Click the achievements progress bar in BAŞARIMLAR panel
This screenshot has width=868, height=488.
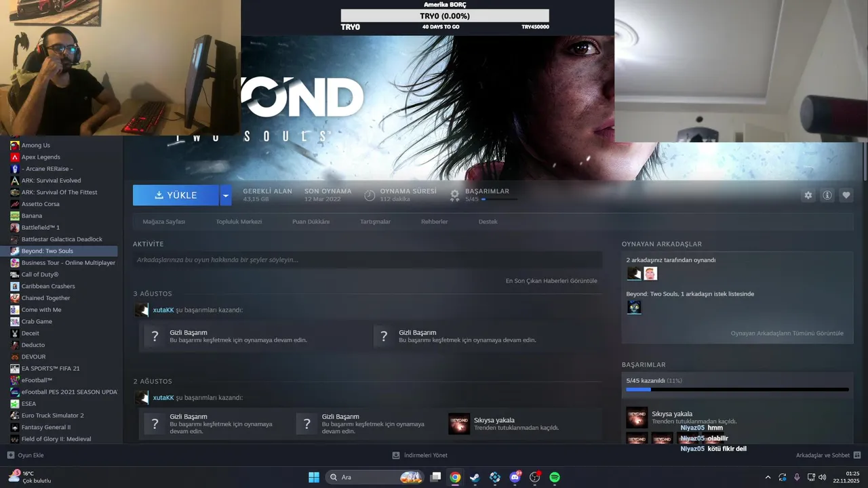point(737,390)
